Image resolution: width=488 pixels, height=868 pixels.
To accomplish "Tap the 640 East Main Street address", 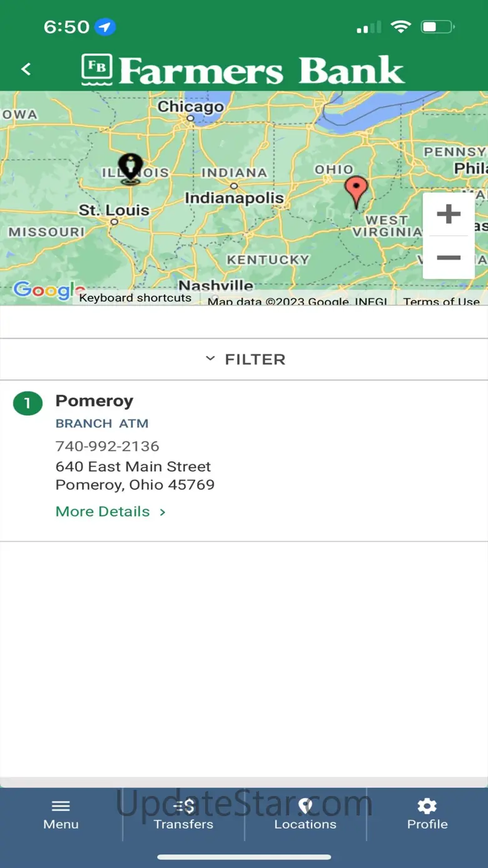I will click(133, 466).
